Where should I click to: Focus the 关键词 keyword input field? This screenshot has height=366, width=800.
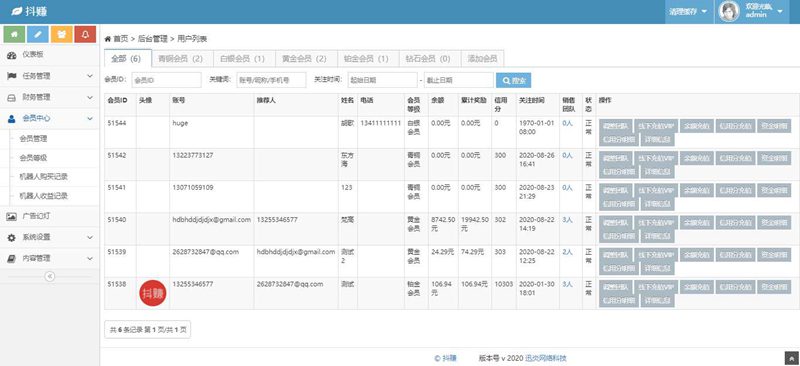point(271,80)
